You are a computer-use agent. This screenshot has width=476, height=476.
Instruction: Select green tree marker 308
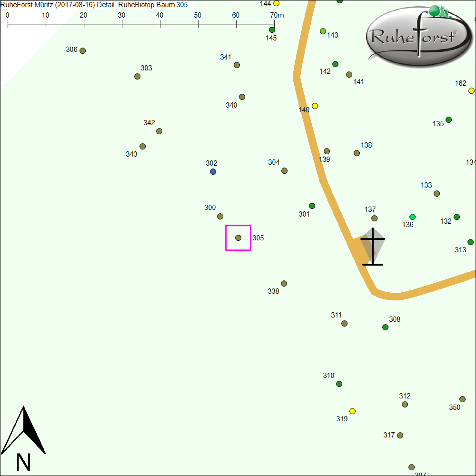(x=385, y=327)
